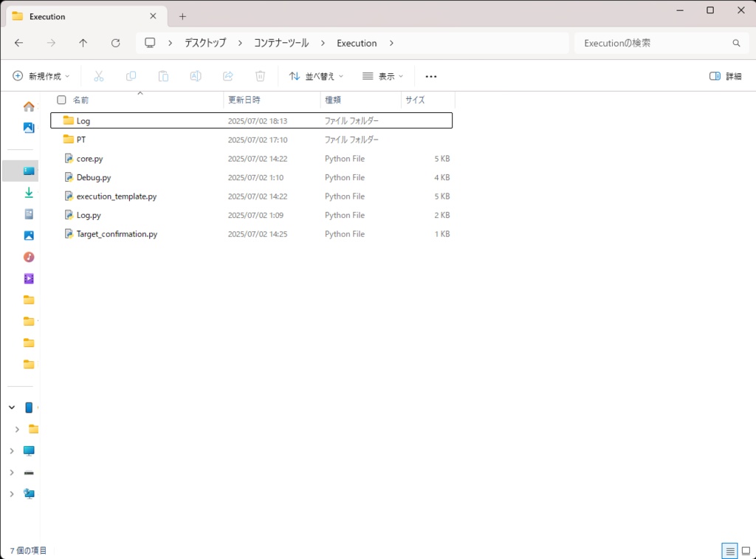Click the 7 個の項目 status text
This screenshot has height=559, width=756.
pyautogui.click(x=29, y=550)
